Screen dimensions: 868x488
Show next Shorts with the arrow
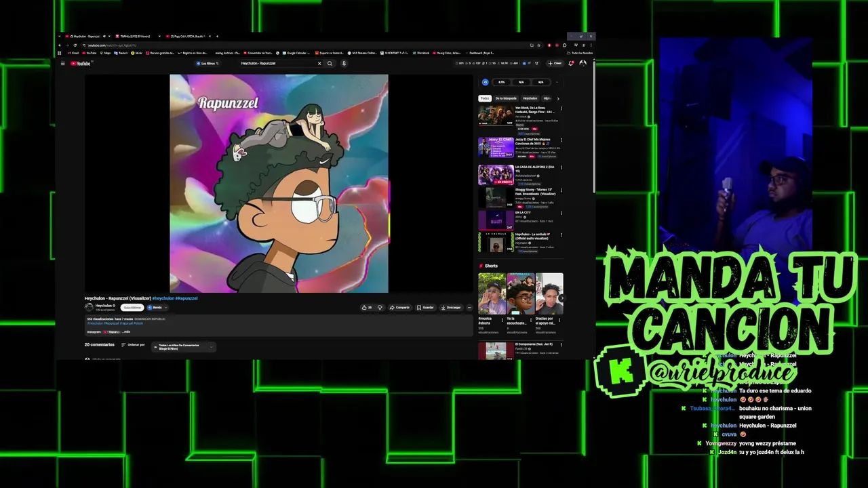[561, 298]
